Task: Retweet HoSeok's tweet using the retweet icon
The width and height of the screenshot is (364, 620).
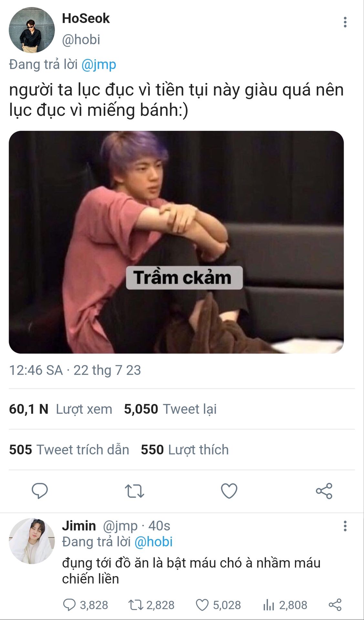Action: tap(134, 491)
